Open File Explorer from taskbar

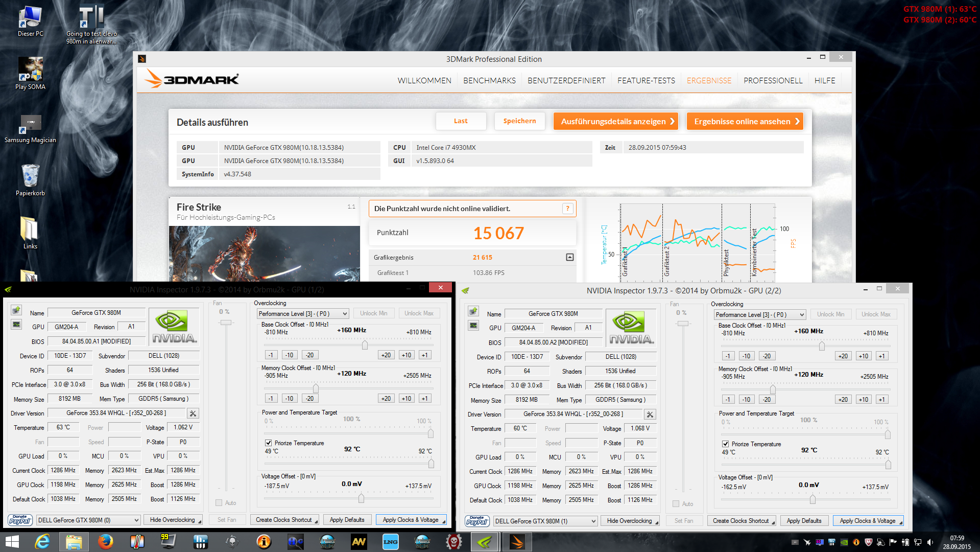click(x=74, y=542)
